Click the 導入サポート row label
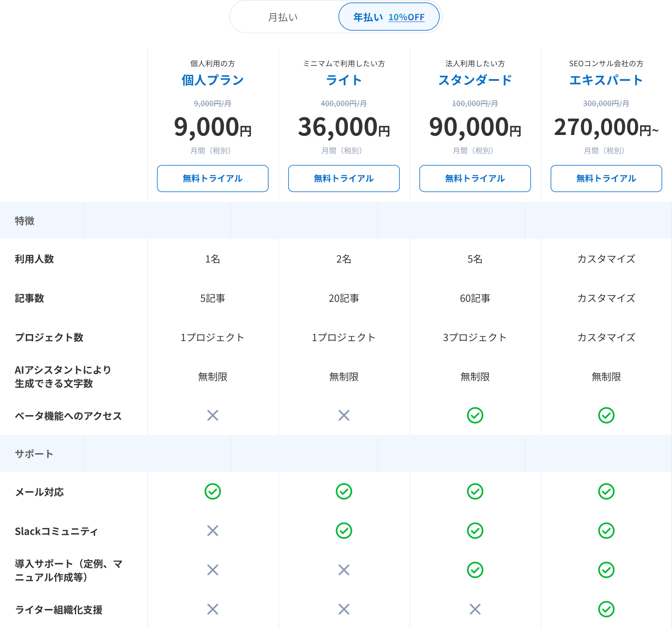This screenshot has width=672, height=629. 69,571
